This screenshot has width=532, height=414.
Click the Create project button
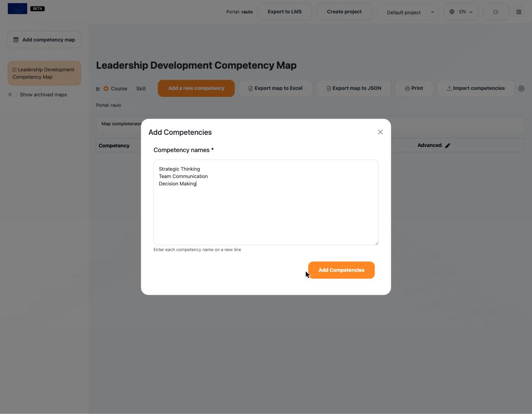[344, 12]
